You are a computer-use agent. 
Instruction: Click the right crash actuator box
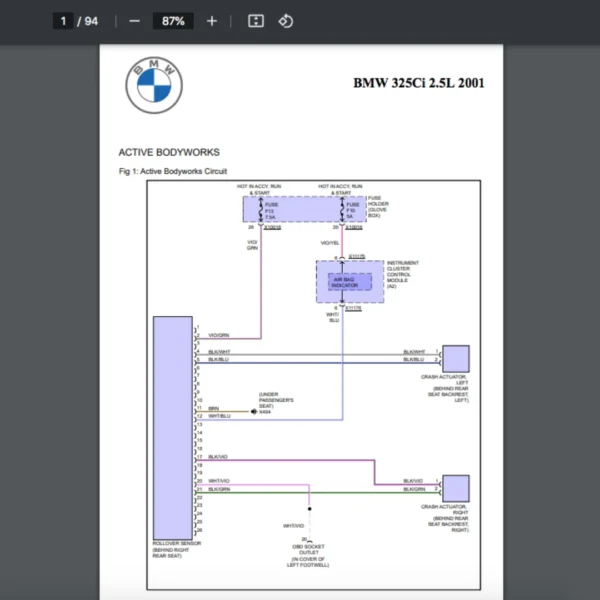[x=456, y=488]
